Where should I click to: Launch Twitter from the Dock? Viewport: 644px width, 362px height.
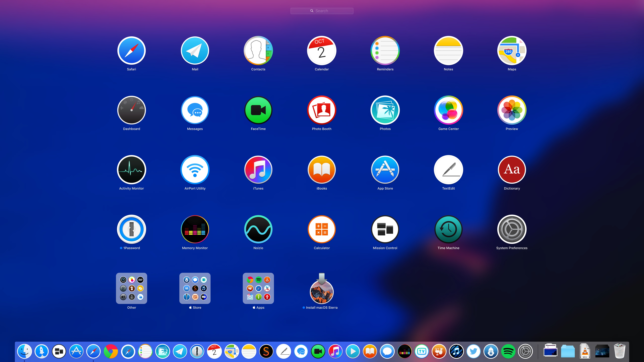473,351
